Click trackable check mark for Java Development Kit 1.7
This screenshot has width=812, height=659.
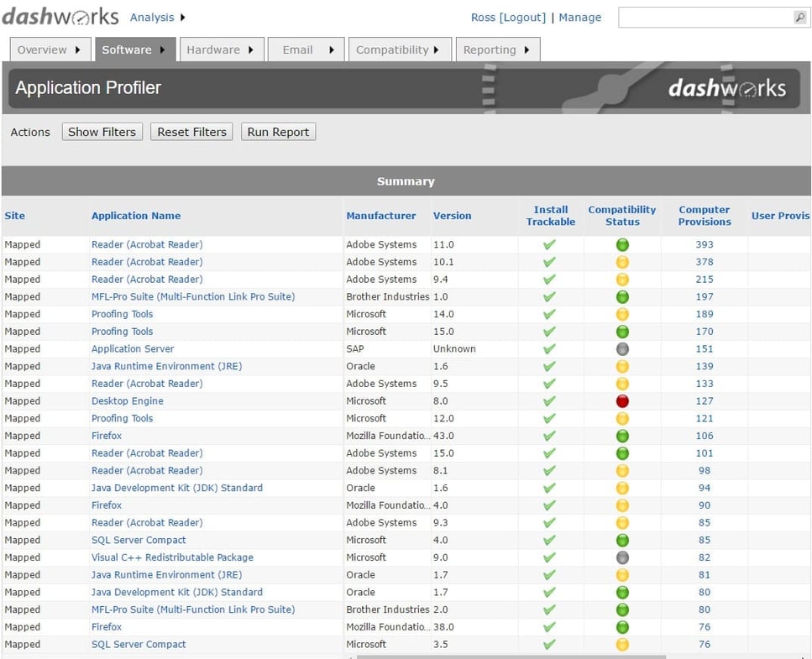point(549,592)
